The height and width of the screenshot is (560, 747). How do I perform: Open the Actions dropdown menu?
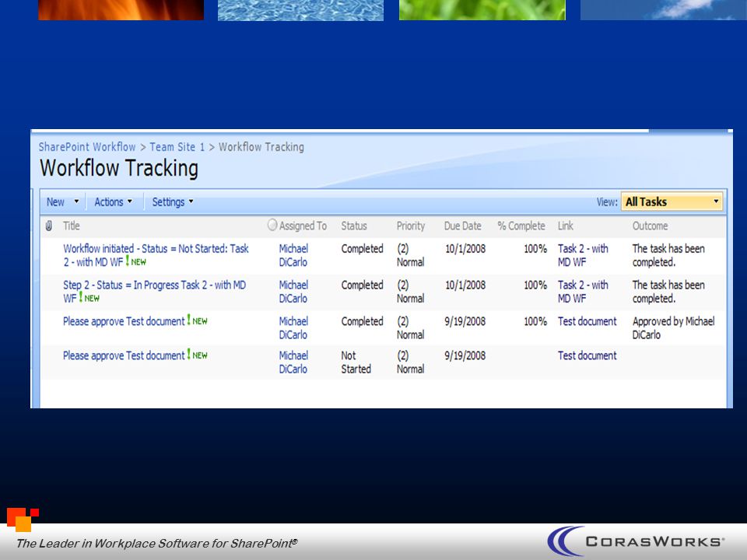tap(114, 202)
